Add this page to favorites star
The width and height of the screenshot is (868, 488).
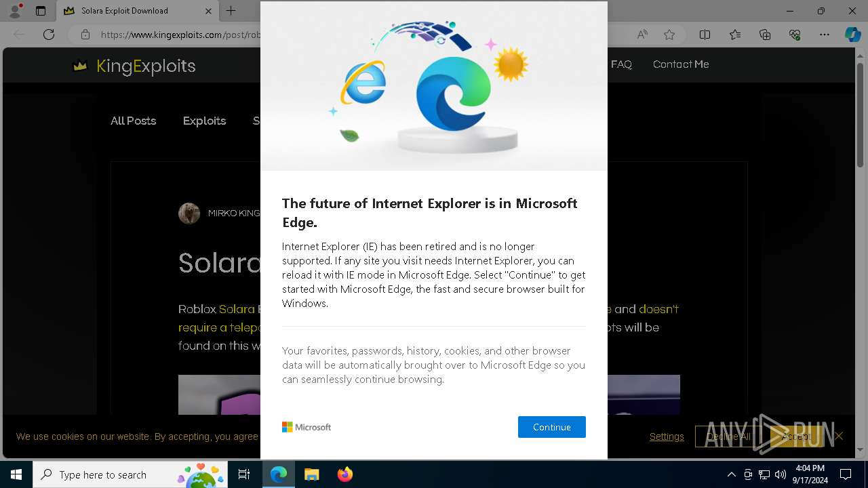[669, 35]
